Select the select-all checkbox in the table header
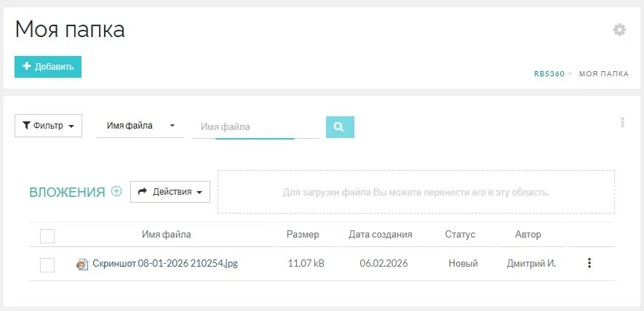644x311 pixels. [x=47, y=235]
